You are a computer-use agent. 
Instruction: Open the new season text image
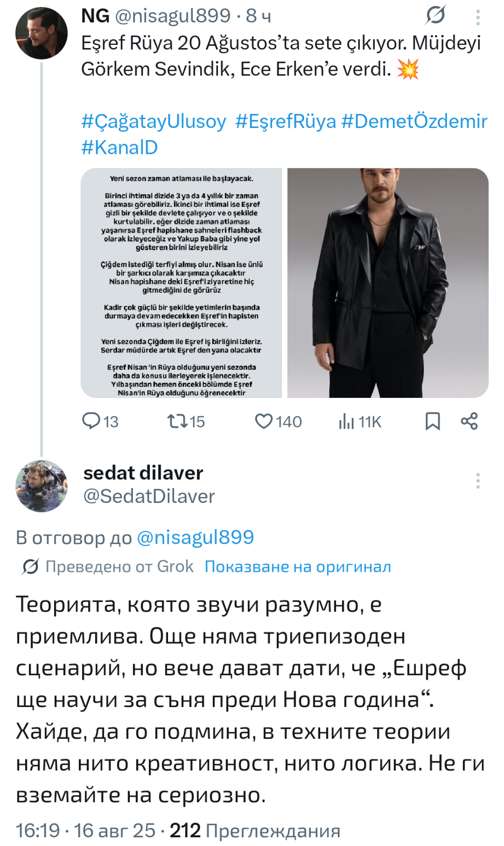(x=181, y=282)
